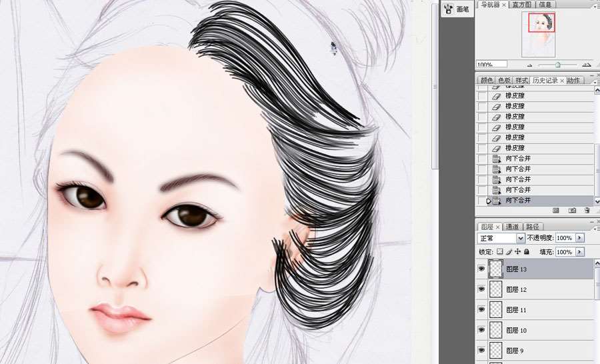Click the lock position move icon

click(517, 251)
